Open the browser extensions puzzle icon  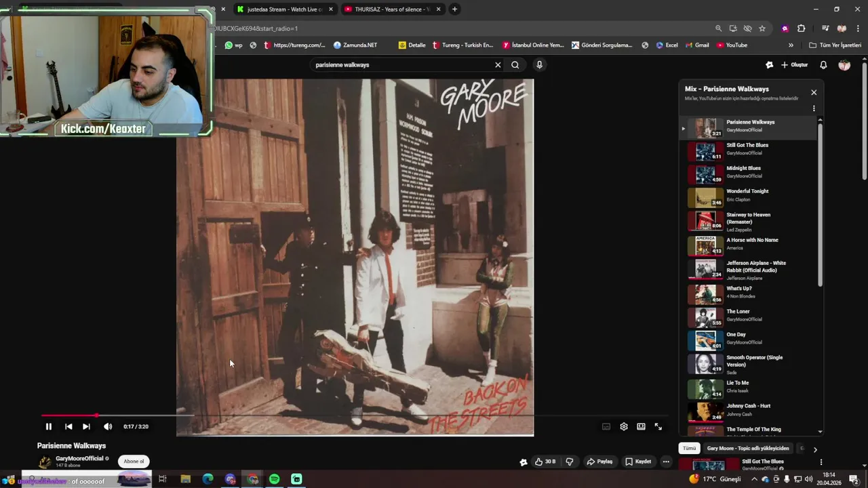pos(802,28)
